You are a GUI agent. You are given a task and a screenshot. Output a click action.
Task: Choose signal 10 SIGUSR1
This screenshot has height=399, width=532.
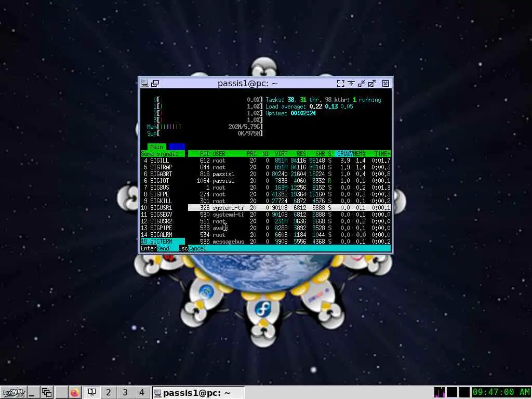point(163,208)
